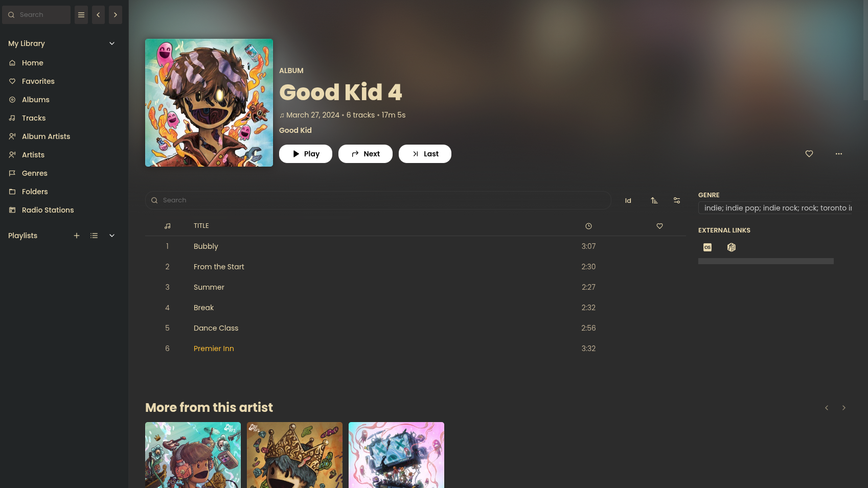Add a new playlist with plus icon
The image size is (868, 488).
point(77,236)
